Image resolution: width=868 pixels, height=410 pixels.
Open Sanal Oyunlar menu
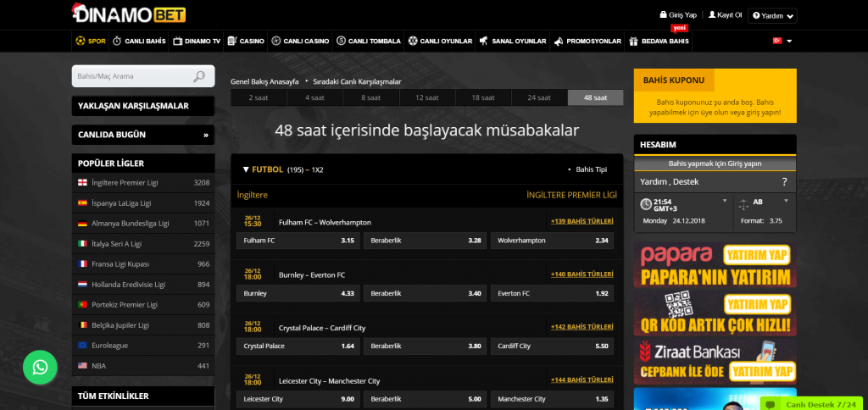[513, 41]
